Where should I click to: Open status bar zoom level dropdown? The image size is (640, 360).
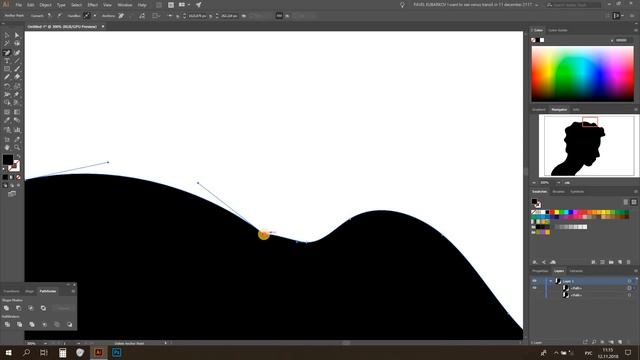(45, 344)
